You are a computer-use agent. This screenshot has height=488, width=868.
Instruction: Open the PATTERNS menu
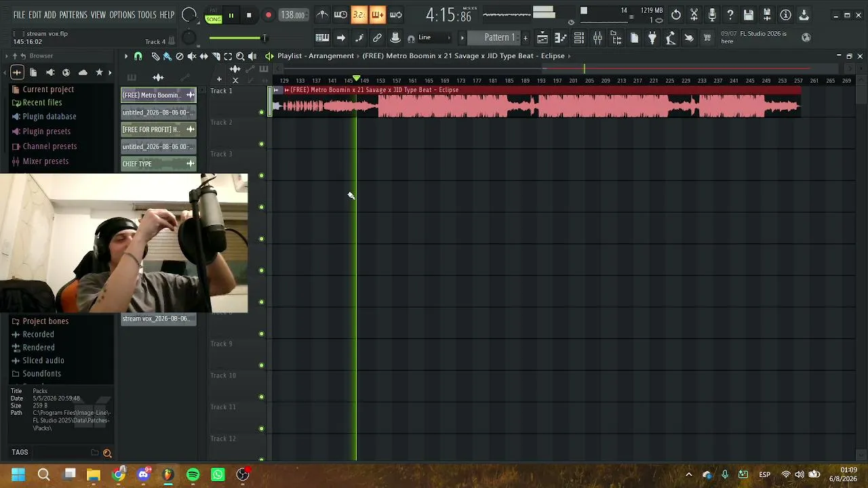[x=73, y=15]
